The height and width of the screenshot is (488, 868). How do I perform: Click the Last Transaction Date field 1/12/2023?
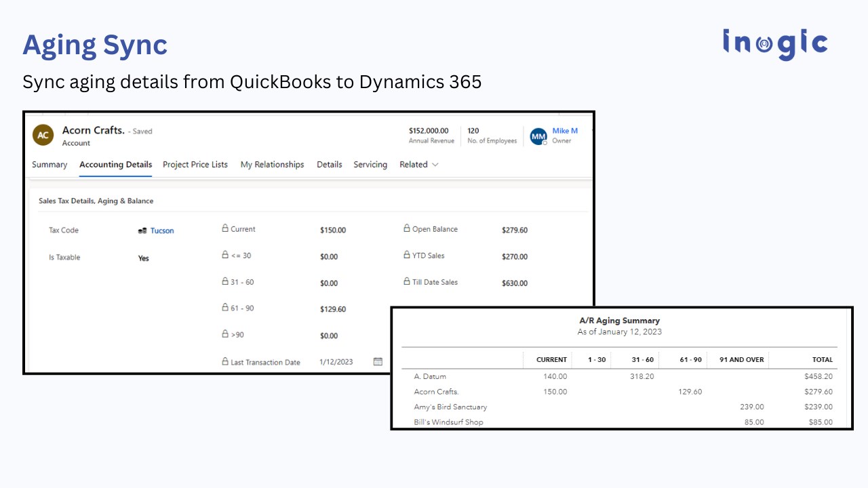pyautogui.click(x=336, y=362)
